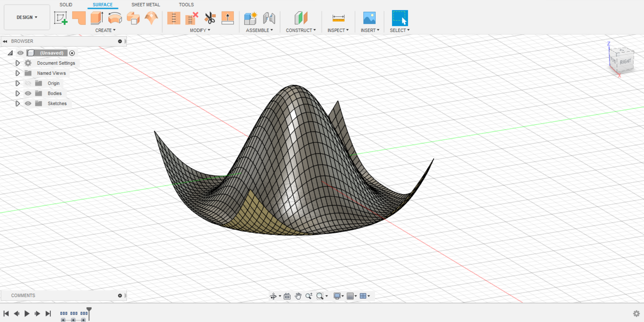Click the RIGHT face of view cube

pyautogui.click(x=625, y=62)
